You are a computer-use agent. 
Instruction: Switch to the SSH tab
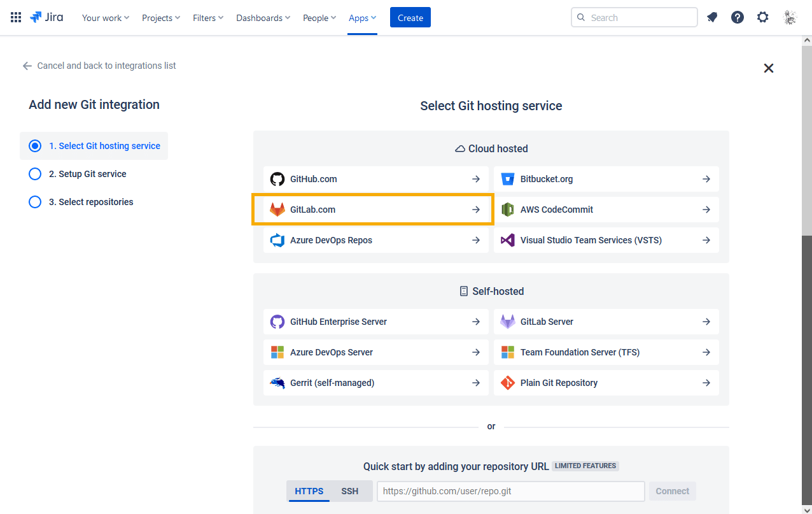[350, 491]
